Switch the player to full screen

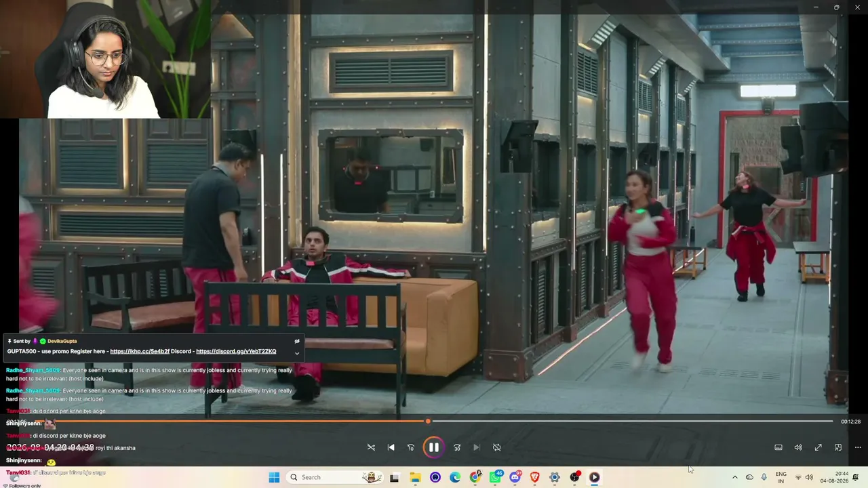coord(818,447)
